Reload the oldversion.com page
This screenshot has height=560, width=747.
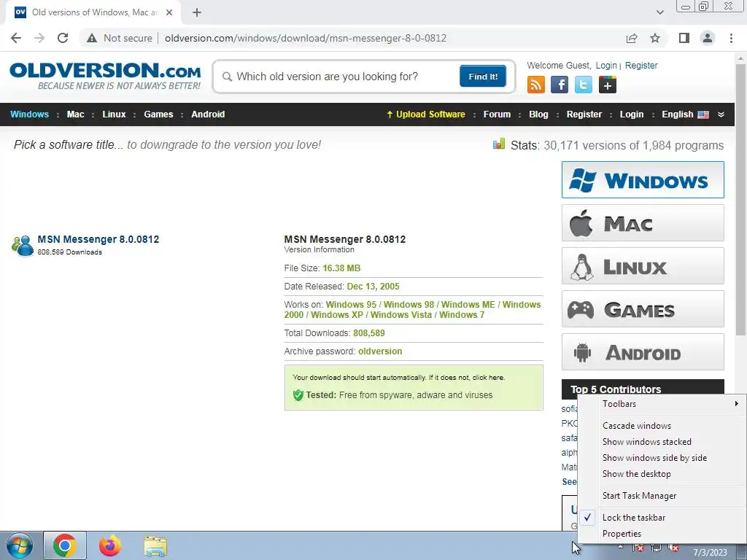click(x=63, y=38)
